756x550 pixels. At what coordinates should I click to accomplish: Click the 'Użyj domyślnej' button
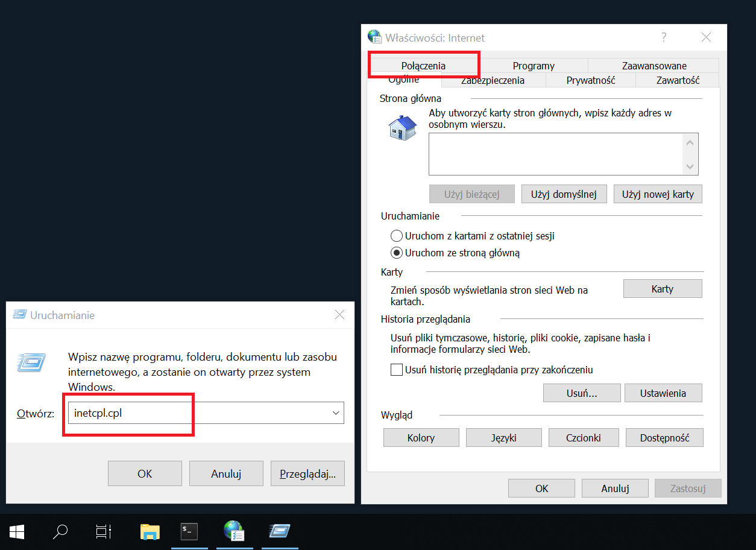[x=564, y=194]
